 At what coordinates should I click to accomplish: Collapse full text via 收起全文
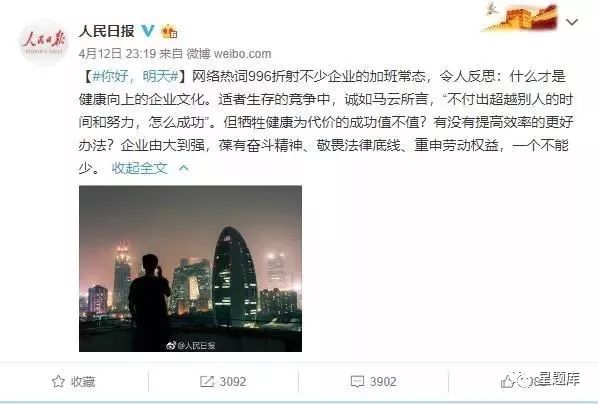140,168
